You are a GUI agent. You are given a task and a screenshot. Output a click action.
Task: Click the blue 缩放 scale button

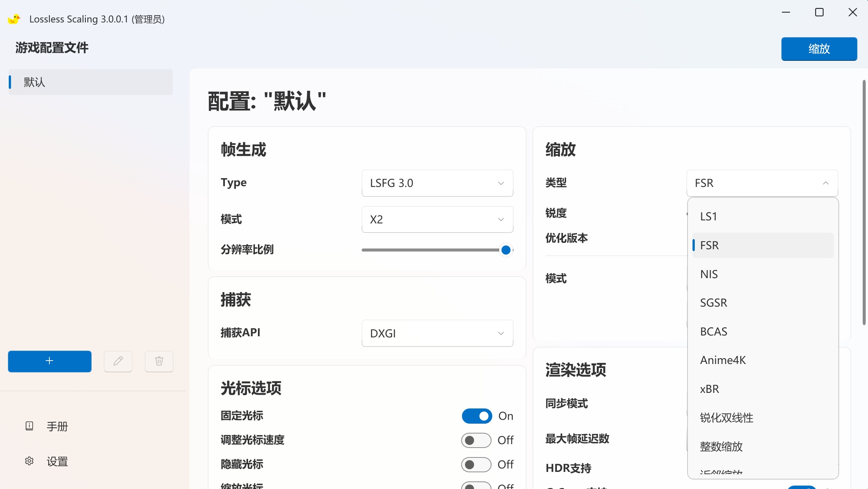pyautogui.click(x=819, y=49)
